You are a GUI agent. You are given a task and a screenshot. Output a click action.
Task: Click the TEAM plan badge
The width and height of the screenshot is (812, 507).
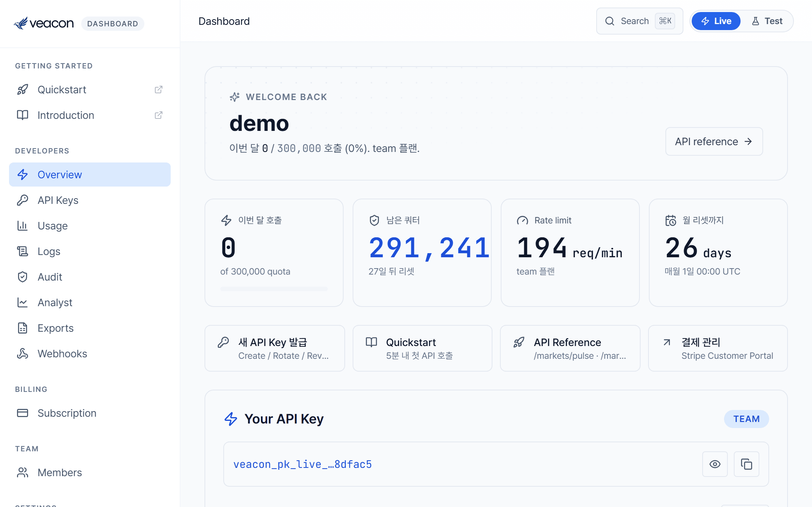[747, 419]
